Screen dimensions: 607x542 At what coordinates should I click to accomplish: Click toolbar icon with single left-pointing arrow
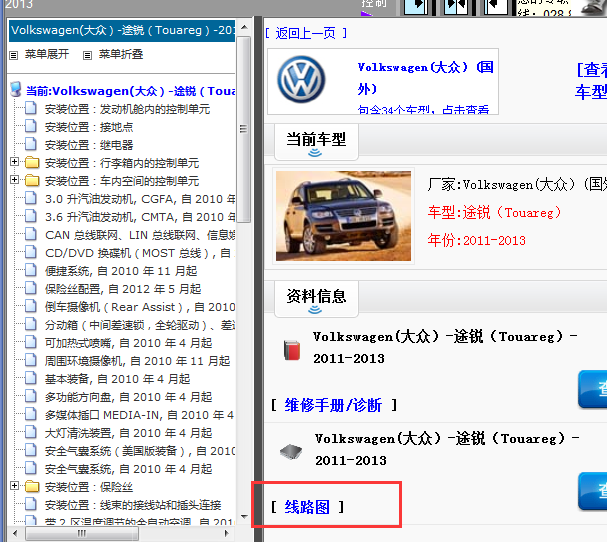496,7
